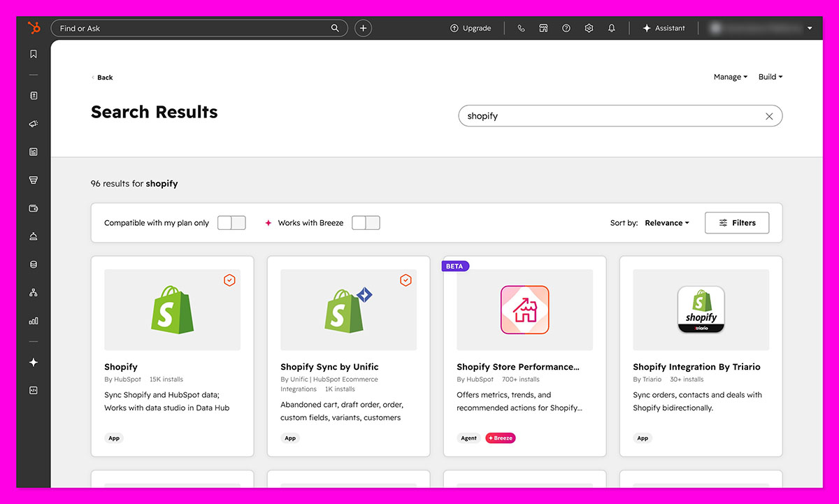Click the HubSpot sprocket logo
Image resolution: width=839 pixels, height=504 pixels.
click(34, 28)
